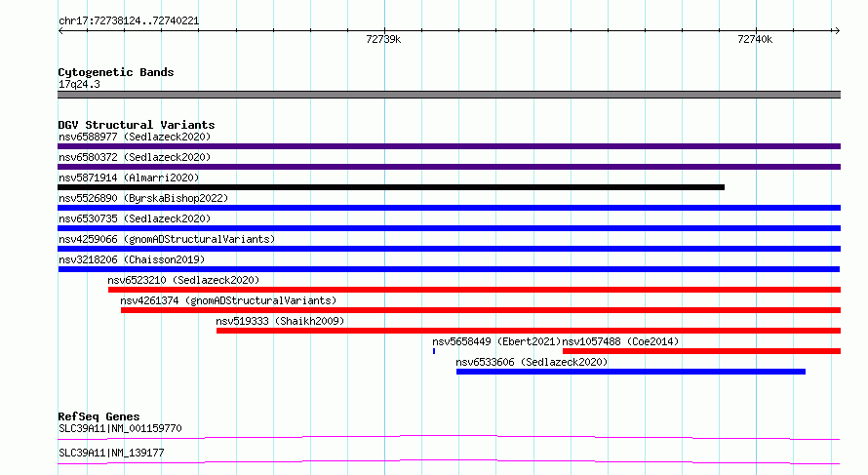Click the 72739k ruler label
The height and width of the screenshot is (475, 868).
(x=383, y=39)
